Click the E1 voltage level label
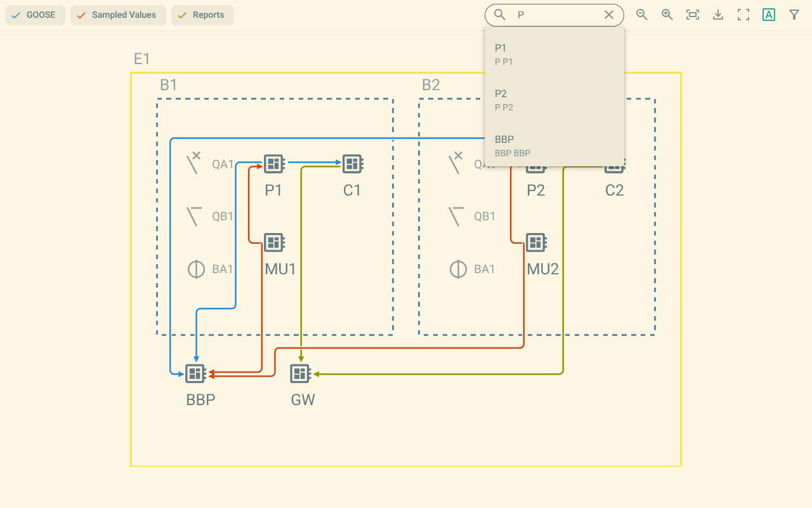Image resolution: width=812 pixels, height=508 pixels. click(142, 59)
